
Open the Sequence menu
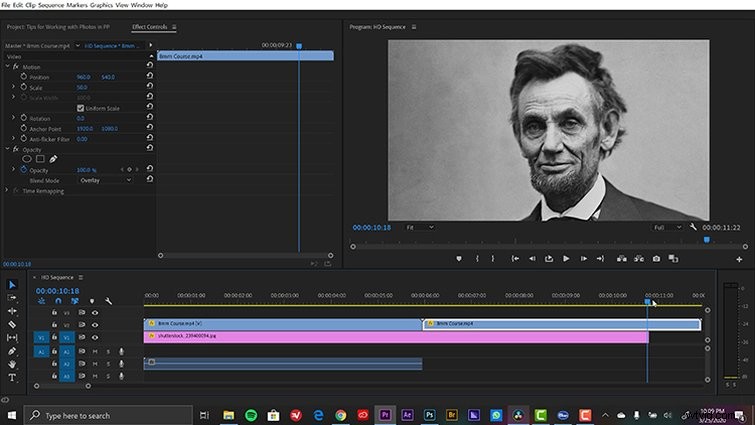(x=51, y=5)
